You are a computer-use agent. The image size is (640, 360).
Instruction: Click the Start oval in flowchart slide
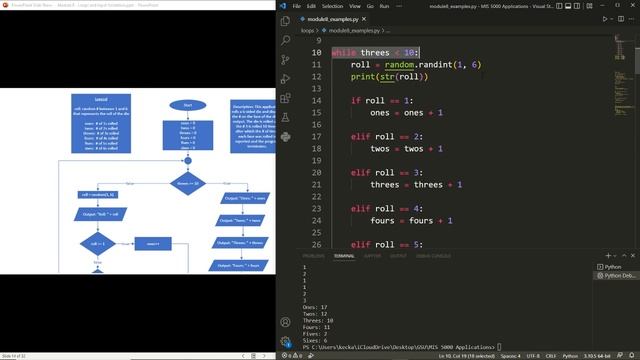pyautogui.click(x=188, y=105)
